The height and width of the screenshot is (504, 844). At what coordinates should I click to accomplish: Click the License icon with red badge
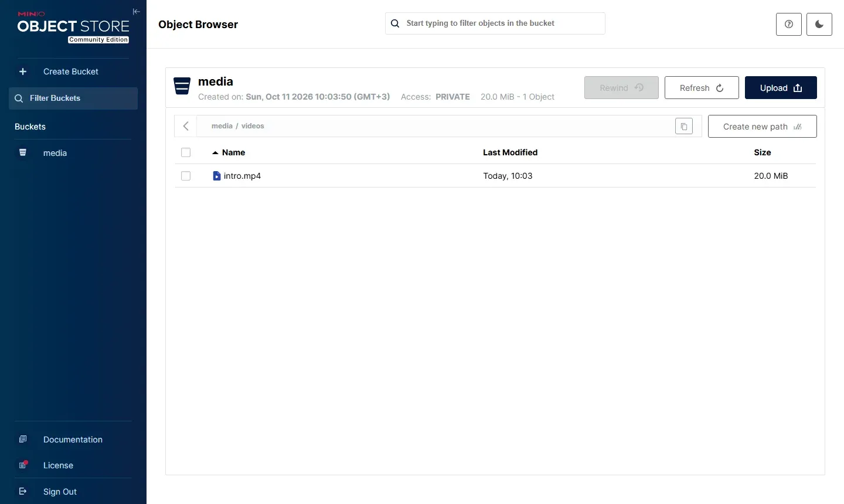point(23,465)
